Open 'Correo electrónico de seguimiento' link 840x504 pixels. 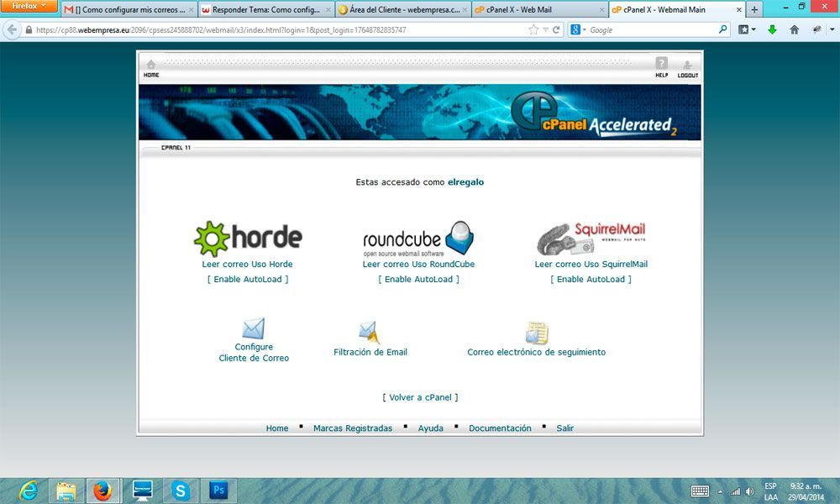pos(536,352)
